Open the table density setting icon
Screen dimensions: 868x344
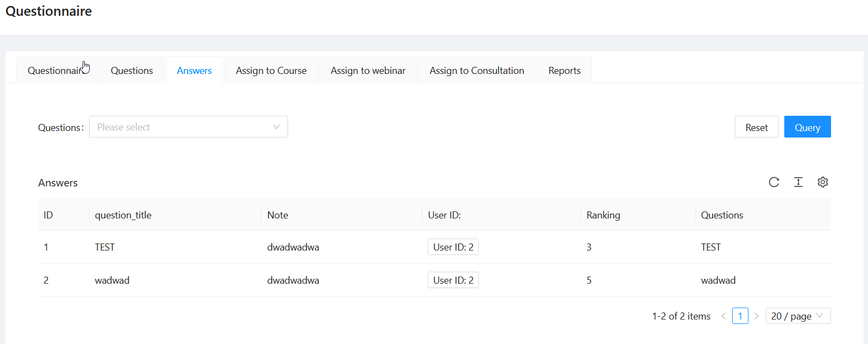pos(798,182)
